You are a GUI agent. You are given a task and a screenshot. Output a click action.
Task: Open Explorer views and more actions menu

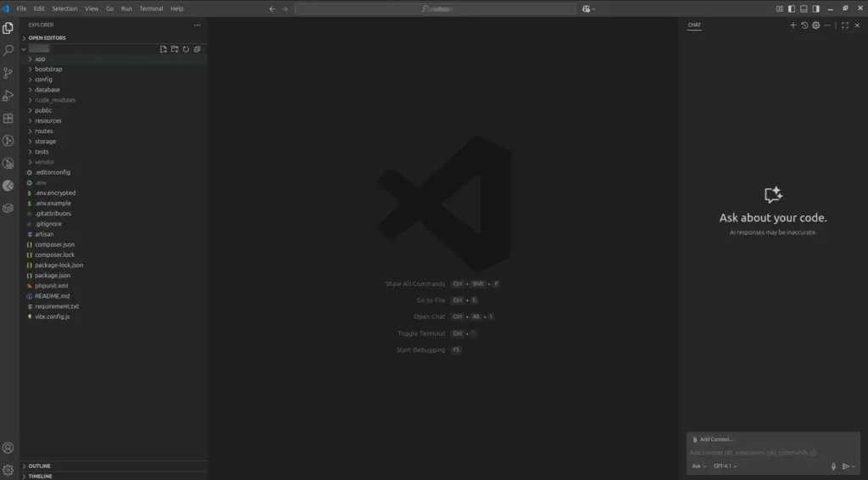197,25
